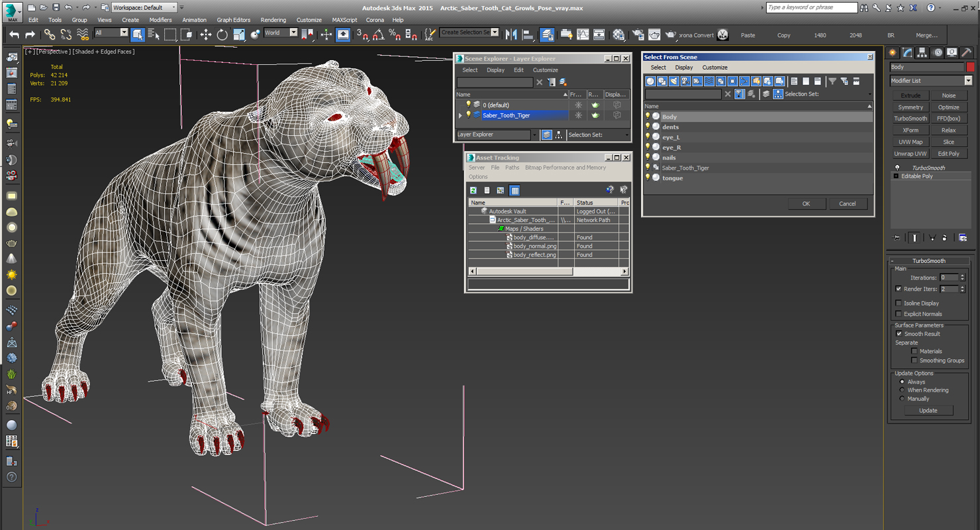Open the Modifier List dropdown
The width and height of the screenshot is (980, 530).
pyautogui.click(x=968, y=81)
